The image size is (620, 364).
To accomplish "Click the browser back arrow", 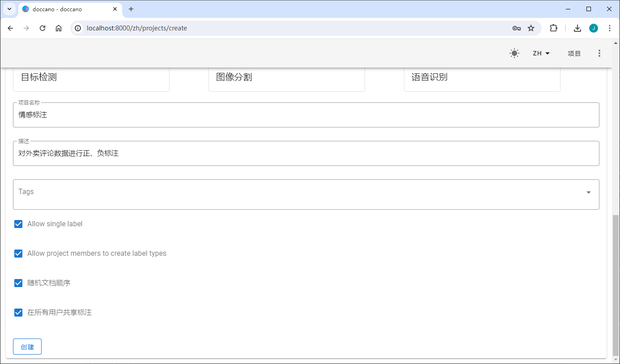I will click(11, 28).
